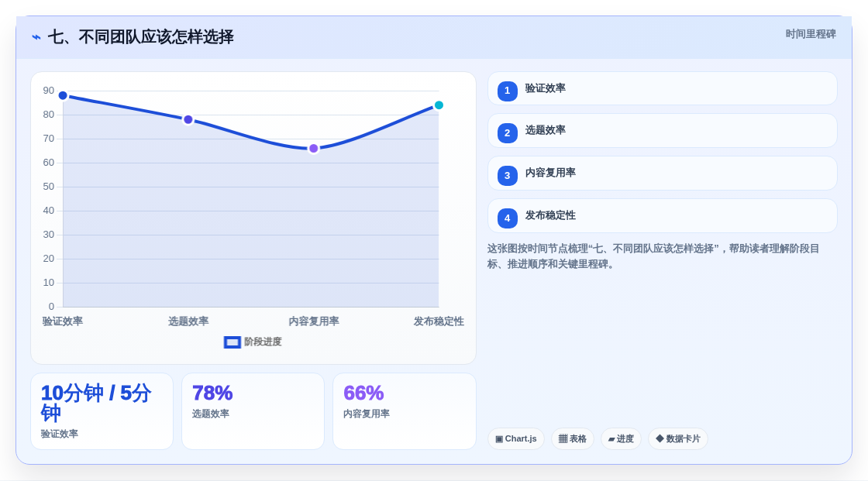The width and height of the screenshot is (868, 481).
Task: Click the Chart.js tag chip
Action: click(x=516, y=439)
